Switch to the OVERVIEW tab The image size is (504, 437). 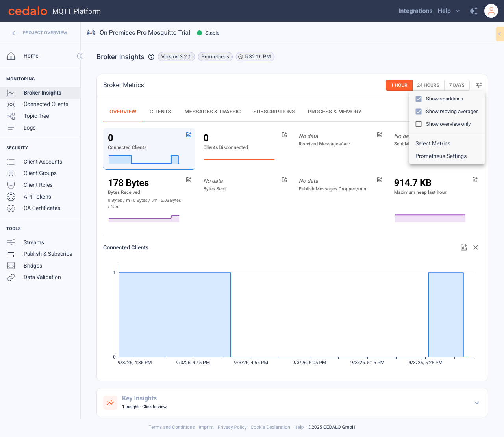123,112
